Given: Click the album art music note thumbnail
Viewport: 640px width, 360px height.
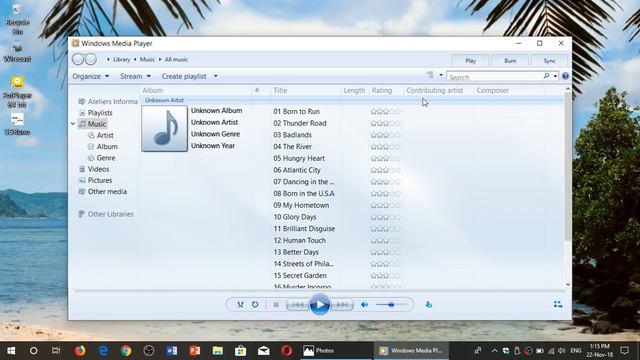Looking at the screenshot, I should [164, 129].
